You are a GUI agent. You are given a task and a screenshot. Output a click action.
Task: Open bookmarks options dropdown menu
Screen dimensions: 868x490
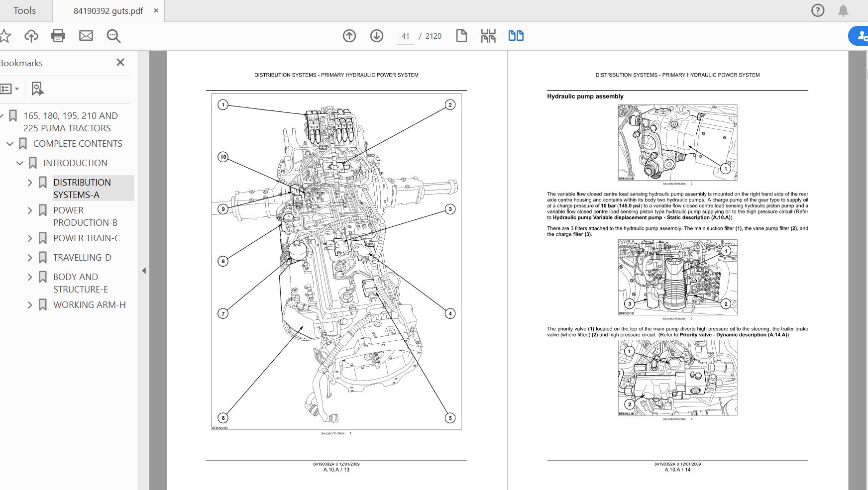click(x=9, y=89)
